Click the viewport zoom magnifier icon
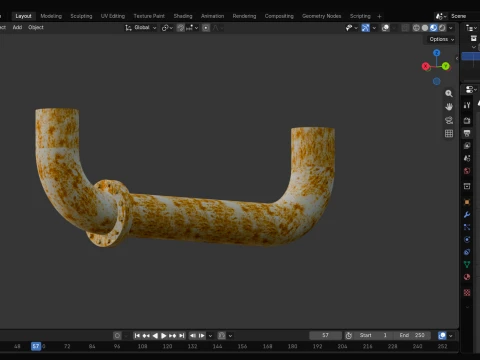The height and width of the screenshot is (360, 480). click(x=449, y=94)
